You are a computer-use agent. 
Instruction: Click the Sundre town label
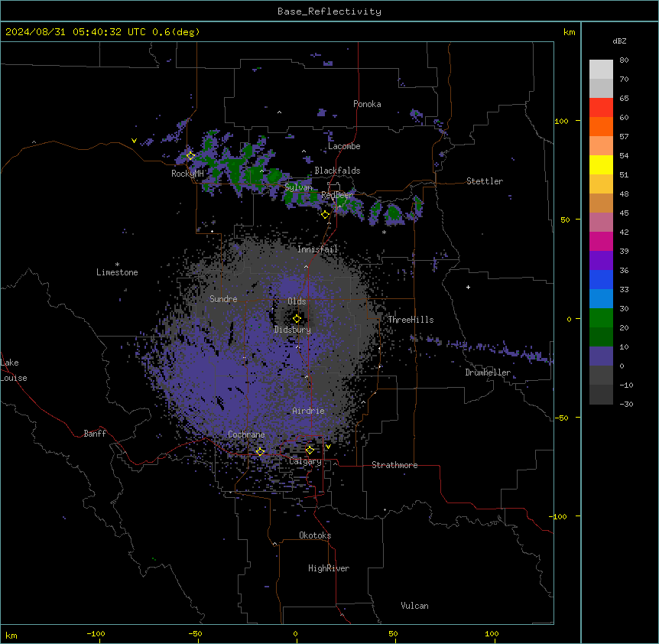click(223, 299)
